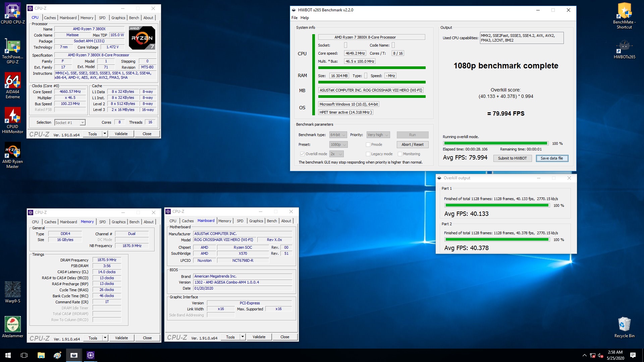Click the CPU-Z Mainboard window title icon
Image resolution: width=644 pixels, height=362 pixels.
click(168, 212)
